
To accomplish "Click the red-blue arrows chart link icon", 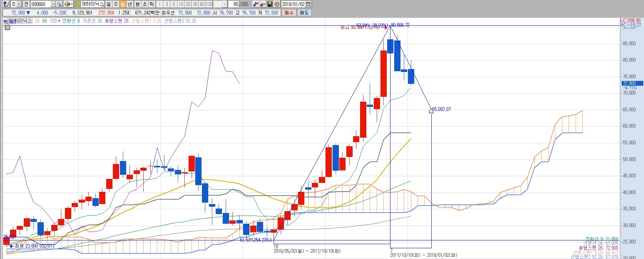I will tap(256, 4).
